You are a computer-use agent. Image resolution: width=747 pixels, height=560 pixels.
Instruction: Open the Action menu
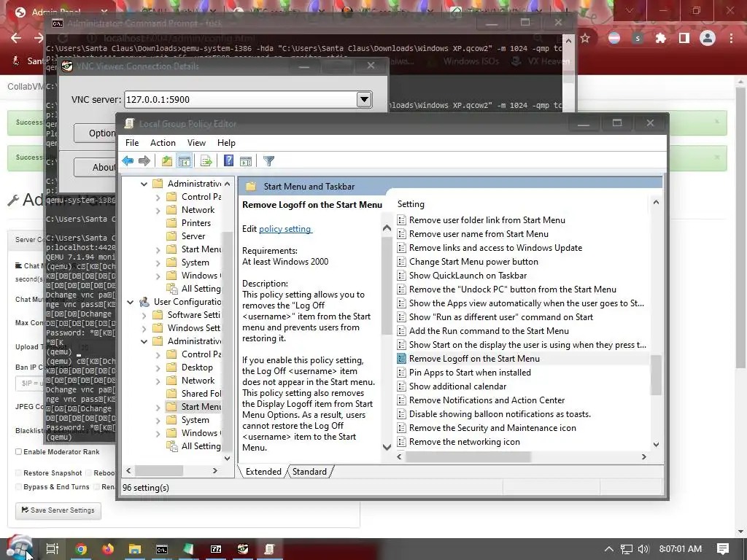click(163, 143)
